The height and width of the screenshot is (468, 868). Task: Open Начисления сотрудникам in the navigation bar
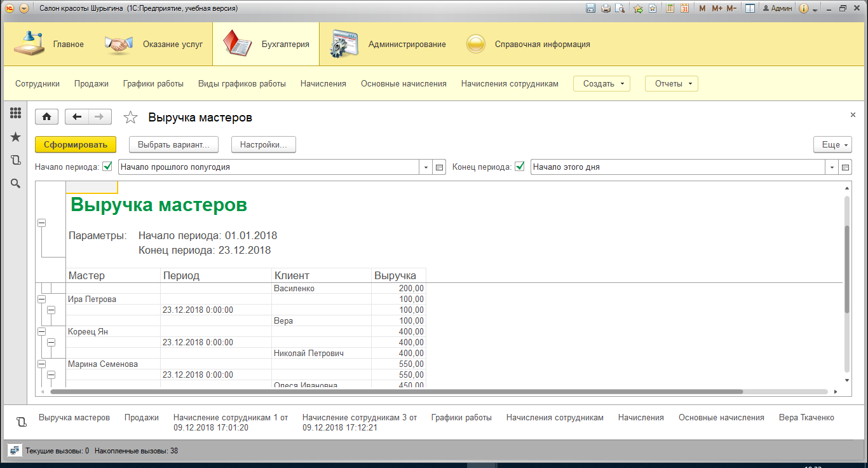(510, 83)
